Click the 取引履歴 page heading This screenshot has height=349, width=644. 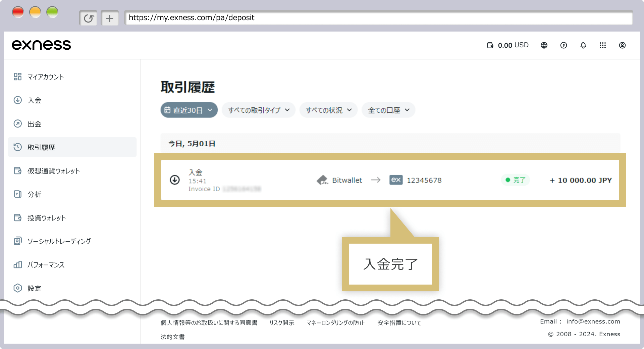[187, 87]
